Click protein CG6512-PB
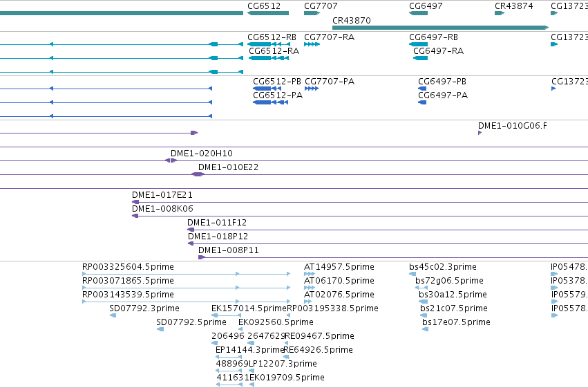Screen dimensions: 588x388 click(x=267, y=89)
